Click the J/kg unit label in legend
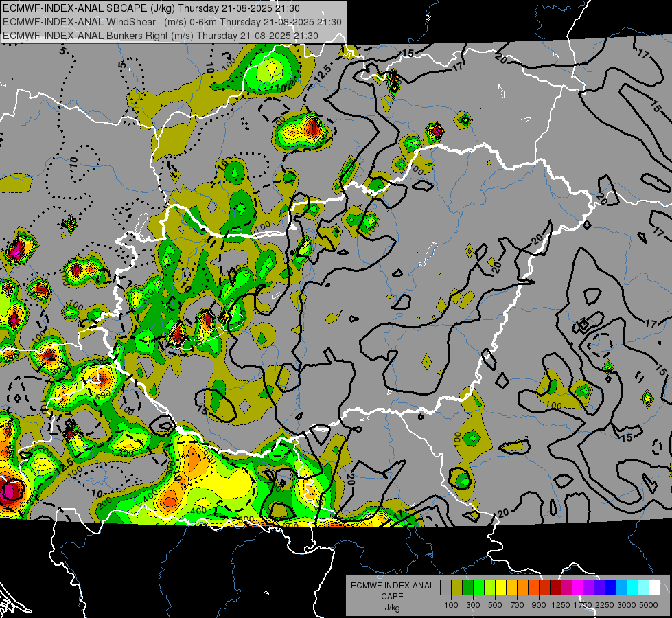The image size is (672, 618). (392, 608)
